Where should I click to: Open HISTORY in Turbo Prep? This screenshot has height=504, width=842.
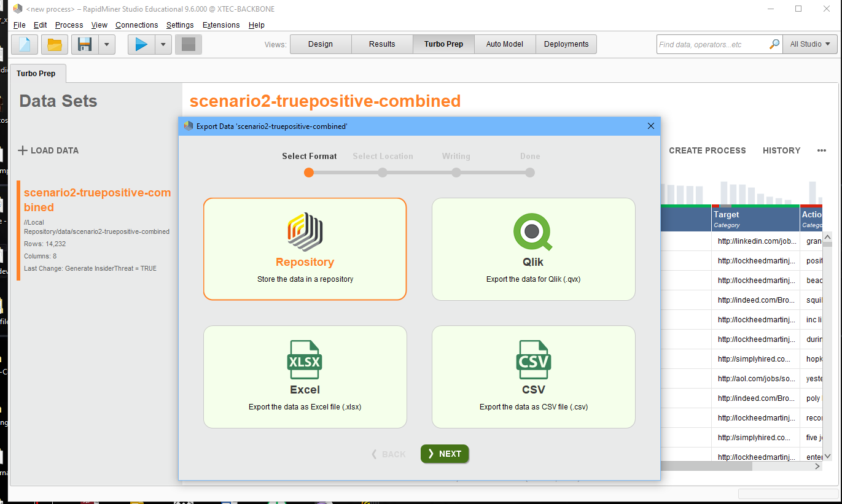pos(781,150)
